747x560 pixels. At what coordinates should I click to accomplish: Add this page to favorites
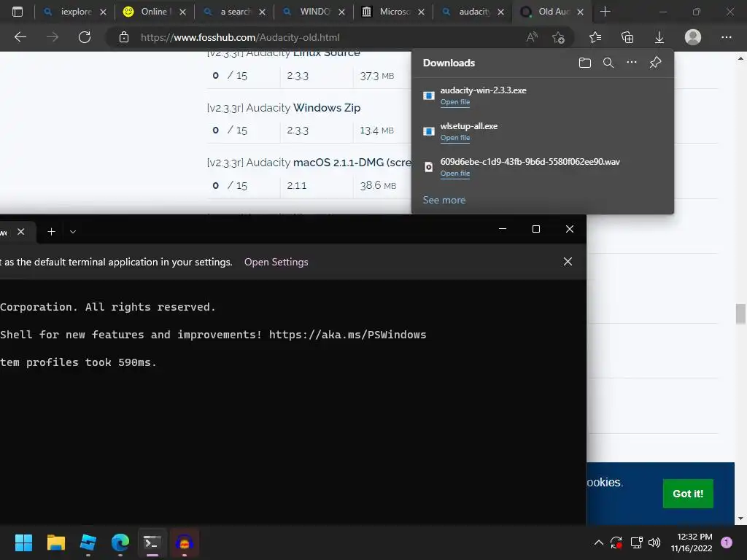(x=558, y=37)
